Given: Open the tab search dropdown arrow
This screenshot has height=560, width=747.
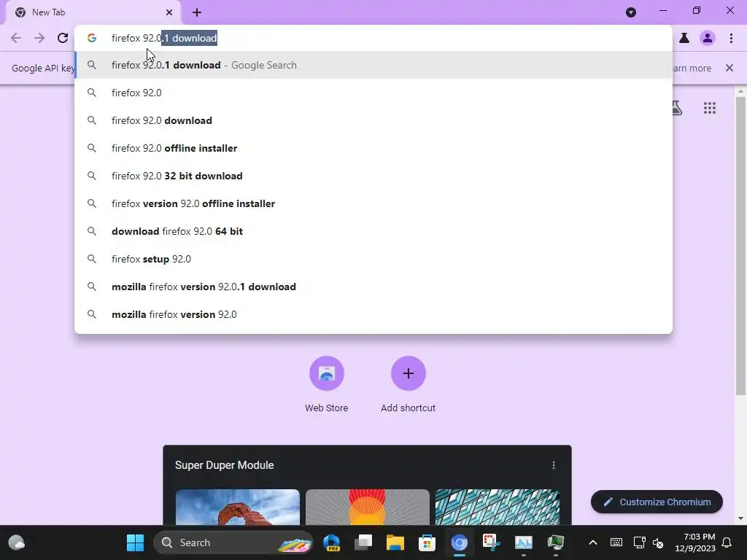Looking at the screenshot, I should (631, 12).
